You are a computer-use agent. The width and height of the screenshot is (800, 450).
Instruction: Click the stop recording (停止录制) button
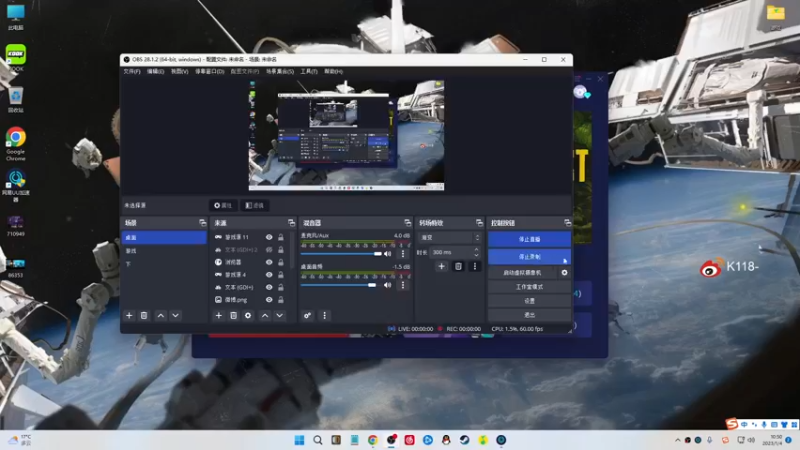click(x=529, y=257)
